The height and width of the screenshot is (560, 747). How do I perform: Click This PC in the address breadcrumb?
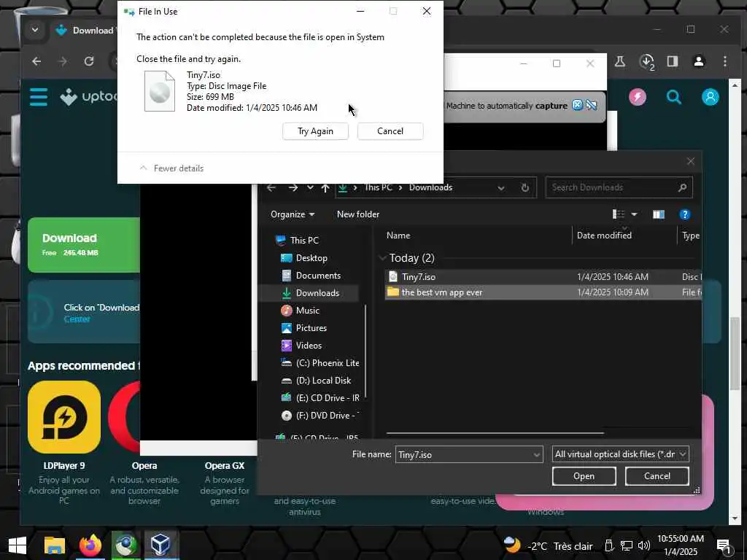point(379,187)
